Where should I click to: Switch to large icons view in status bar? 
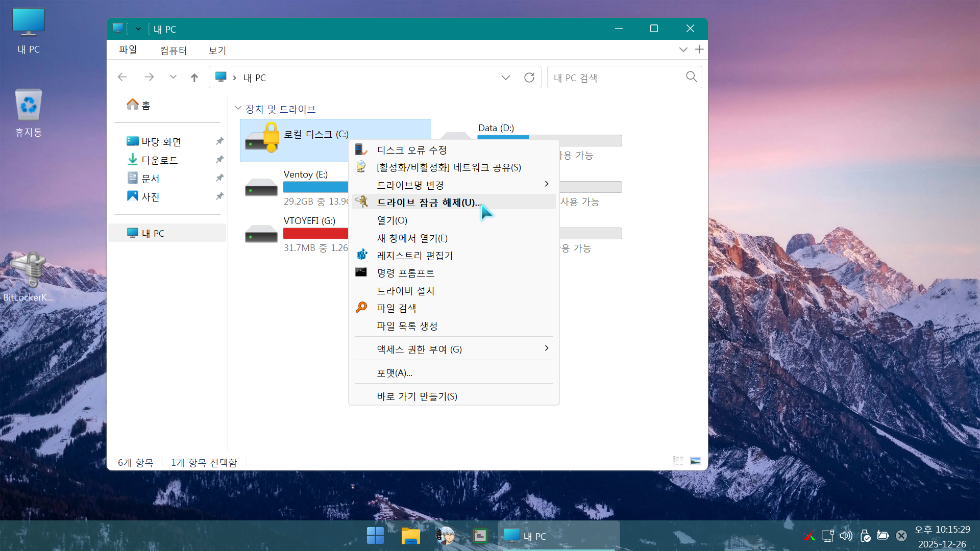(x=695, y=461)
